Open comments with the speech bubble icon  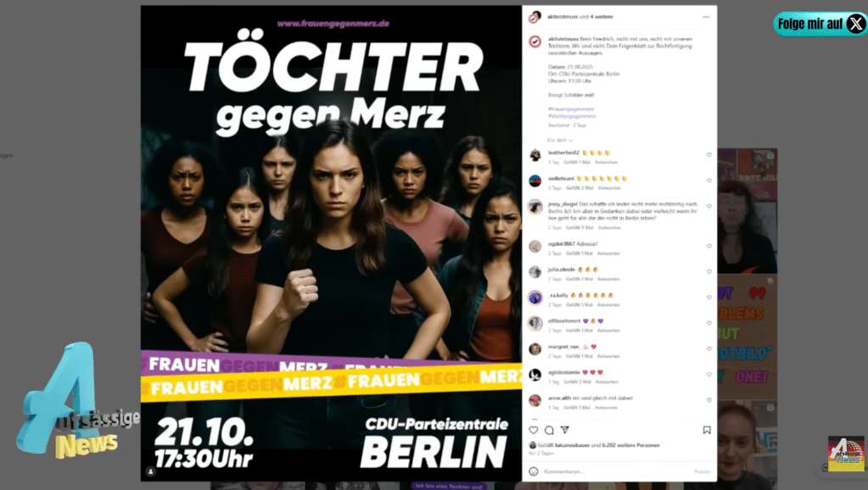pyautogui.click(x=549, y=430)
